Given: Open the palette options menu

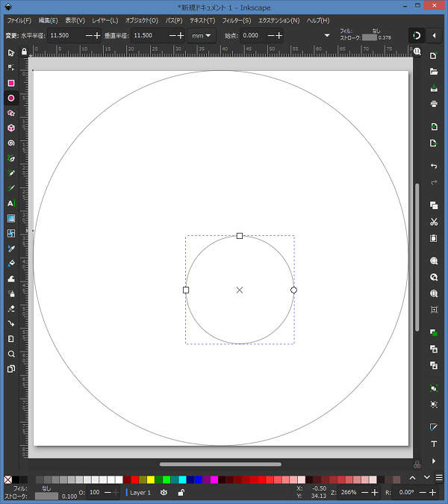Looking at the screenshot, I should [x=439, y=478].
